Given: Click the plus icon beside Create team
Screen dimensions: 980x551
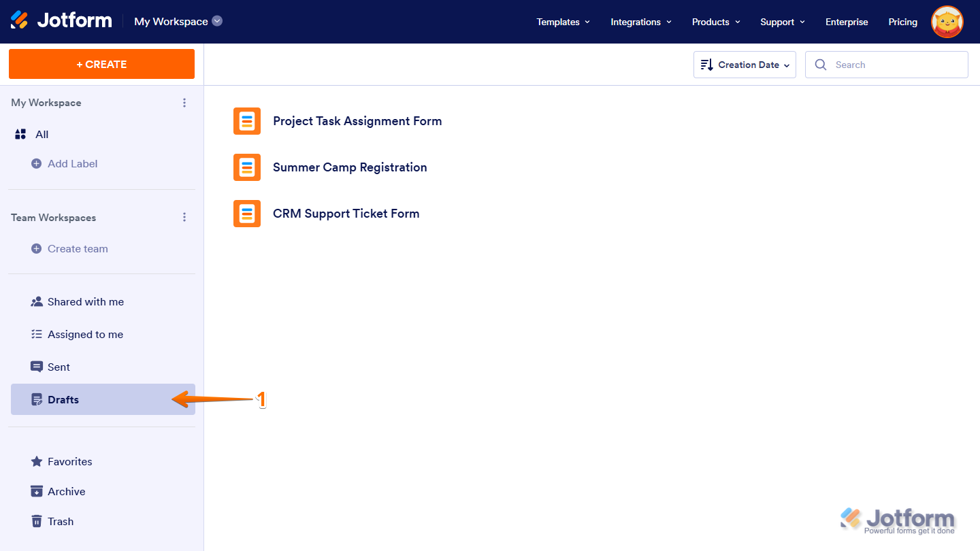Looking at the screenshot, I should pos(36,248).
